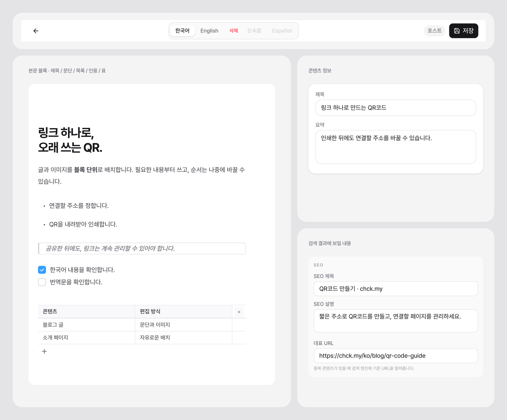
Task: Click the 문단과 이미지 table cell
Action: (183, 325)
